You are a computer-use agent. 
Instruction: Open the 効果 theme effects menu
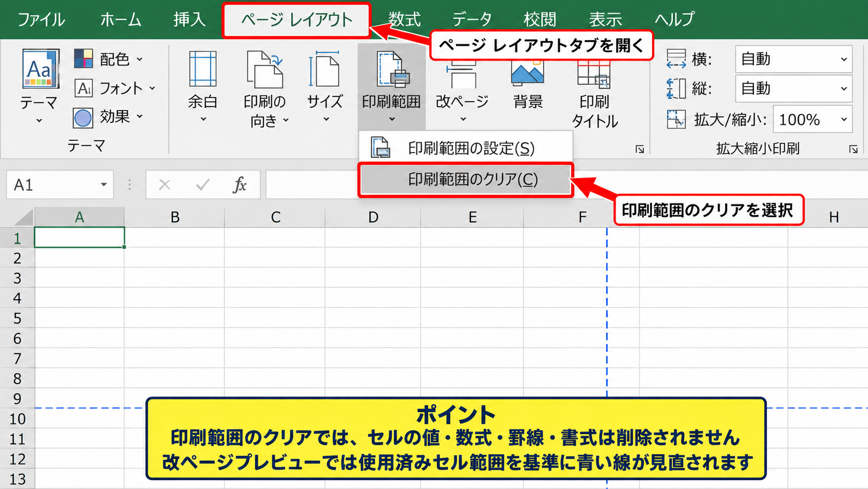(108, 117)
